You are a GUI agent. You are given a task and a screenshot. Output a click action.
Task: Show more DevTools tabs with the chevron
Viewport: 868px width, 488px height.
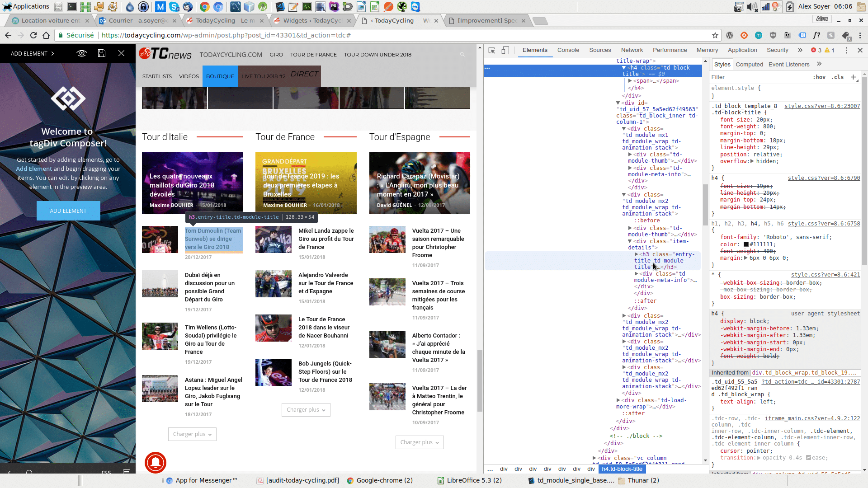tap(800, 50)
